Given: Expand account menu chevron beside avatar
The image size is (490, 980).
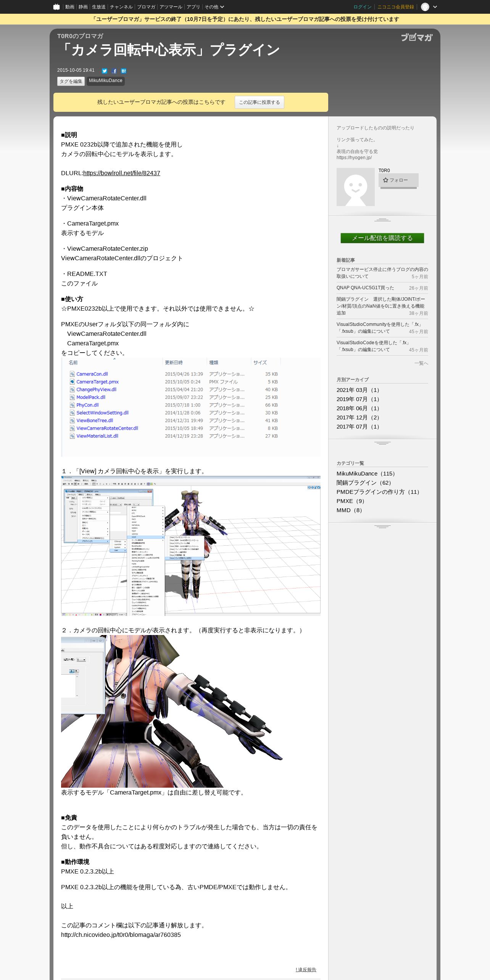Looking at the screenshot, I should point(435,7).
